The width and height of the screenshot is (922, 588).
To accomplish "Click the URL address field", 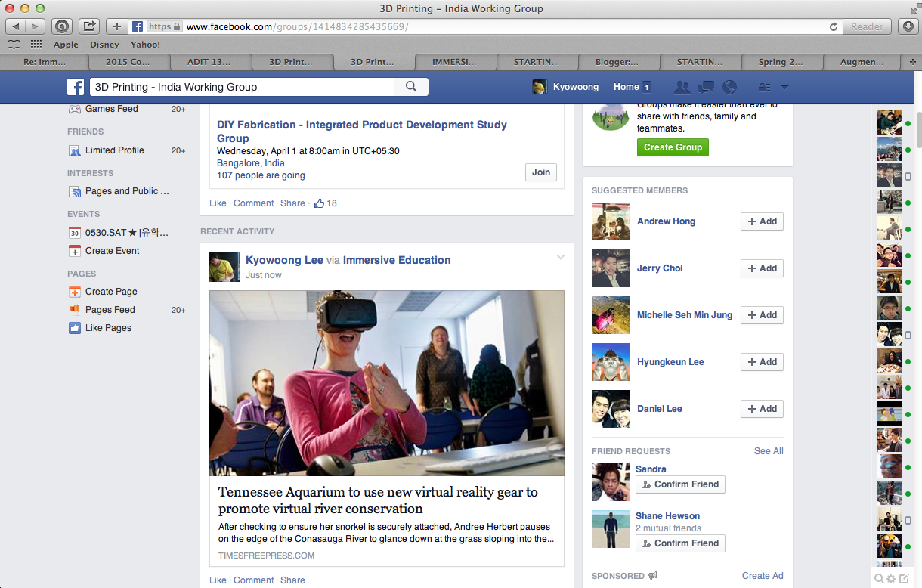I will [484, 26].
